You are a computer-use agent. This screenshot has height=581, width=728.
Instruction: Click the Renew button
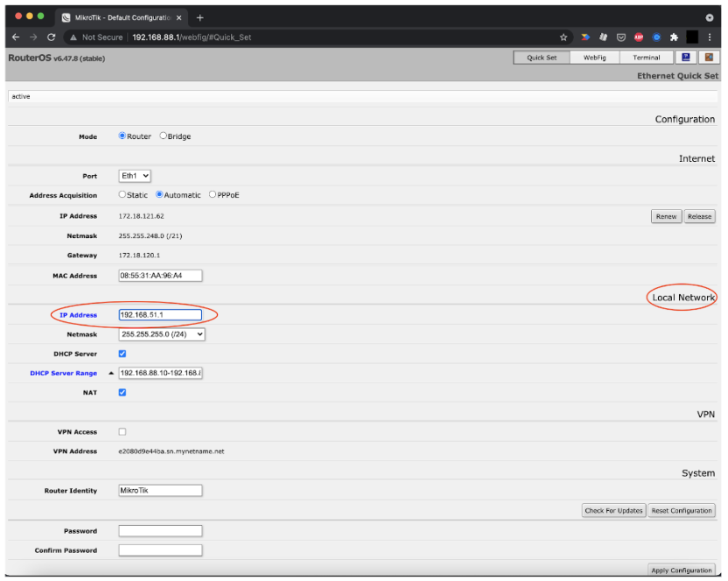(665, 216)
